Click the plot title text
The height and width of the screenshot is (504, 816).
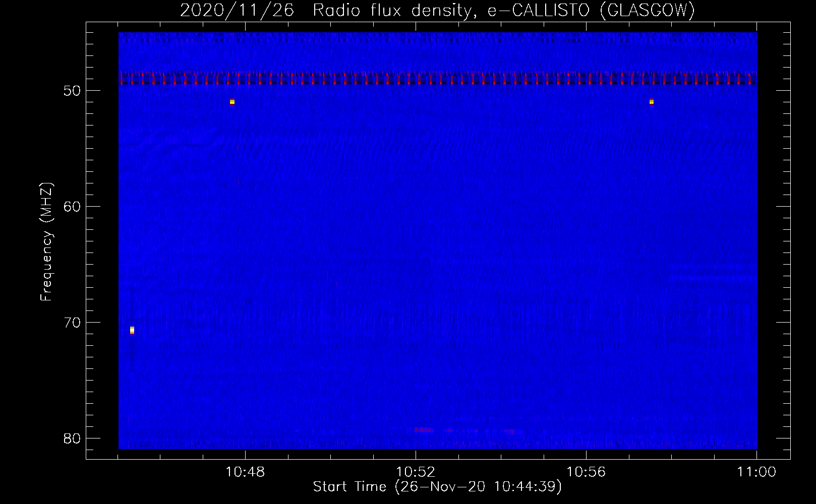coord(437,11)
